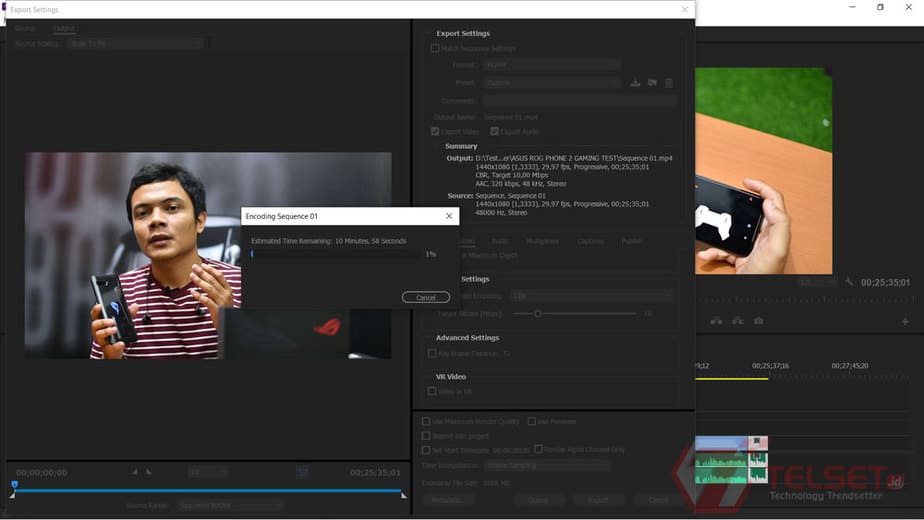Click the In point marker on preview timeline
Screen dimensions: 924x520
click(x=12, y=495)
